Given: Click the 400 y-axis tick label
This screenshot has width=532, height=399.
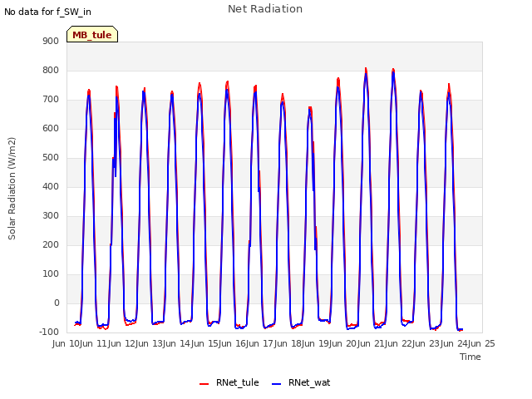Looking at the screenshot, I should 51,186.
